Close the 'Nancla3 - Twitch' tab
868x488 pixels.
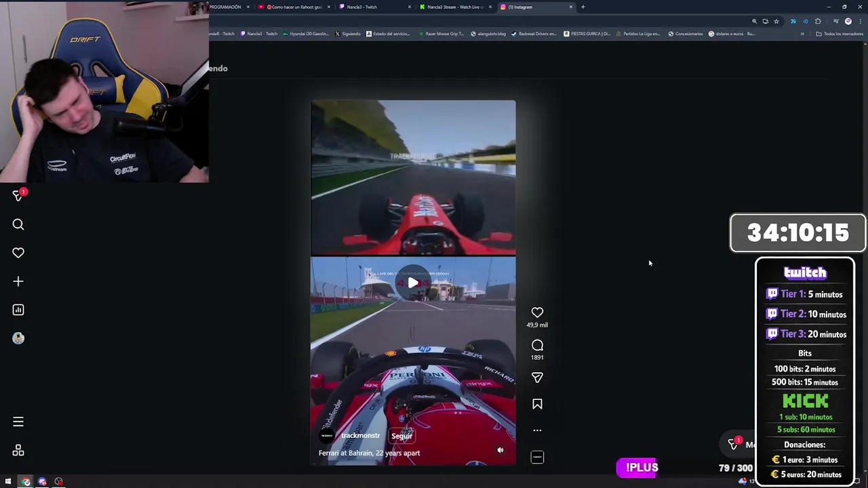point(410,7)
